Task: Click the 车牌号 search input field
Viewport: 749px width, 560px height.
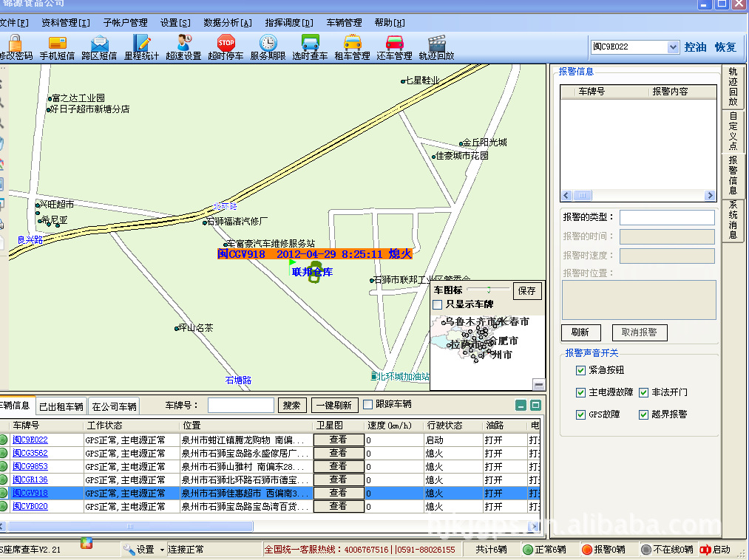Action: coord(241,405)
